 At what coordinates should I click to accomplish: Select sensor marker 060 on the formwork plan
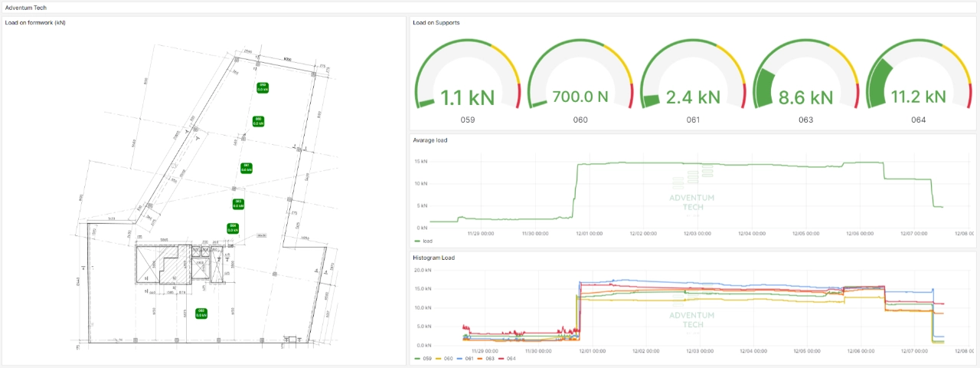(x=259, y=121)
